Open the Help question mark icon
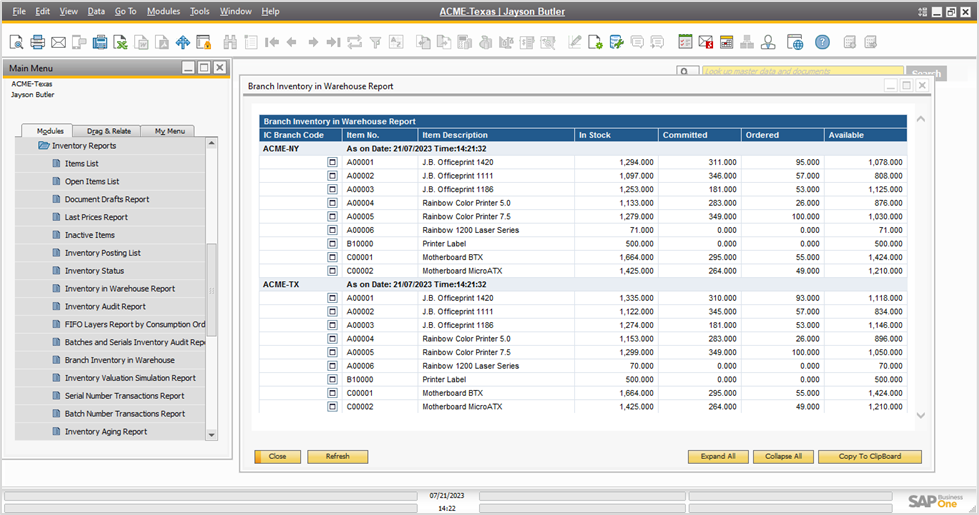979x515 pixels. (x=822, y=42)
